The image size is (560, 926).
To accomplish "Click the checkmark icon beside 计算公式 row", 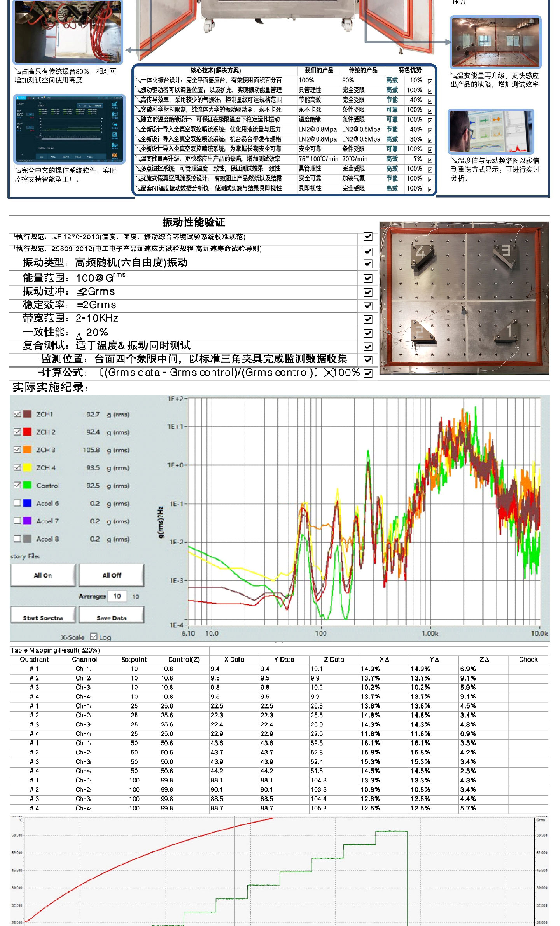I will (x=367, y=373).
